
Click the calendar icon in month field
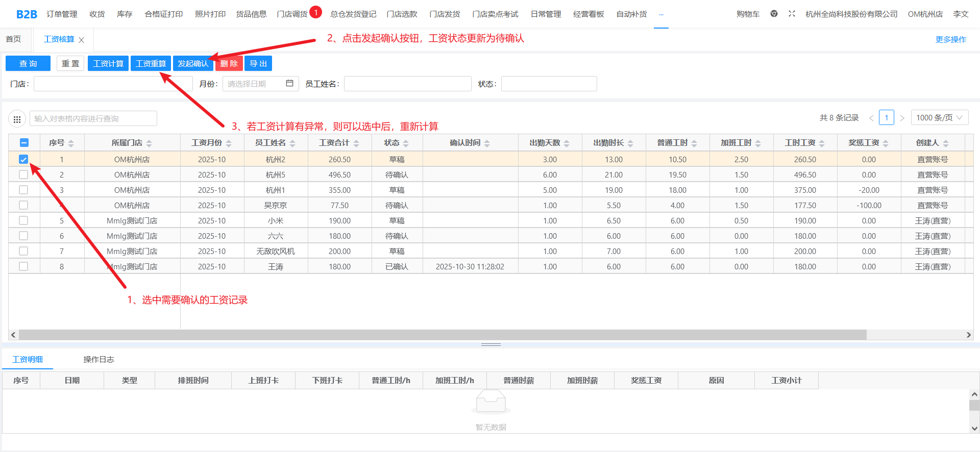tap(289, 83)
